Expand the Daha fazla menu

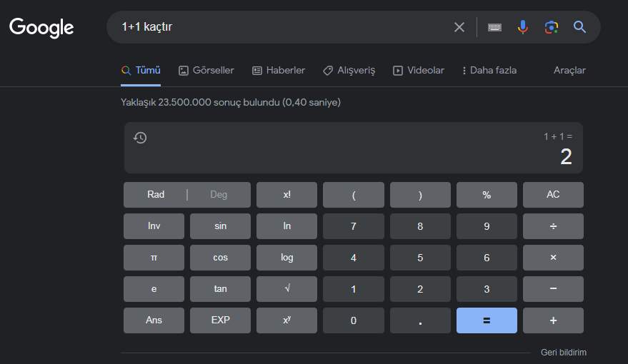click(489, 71)
